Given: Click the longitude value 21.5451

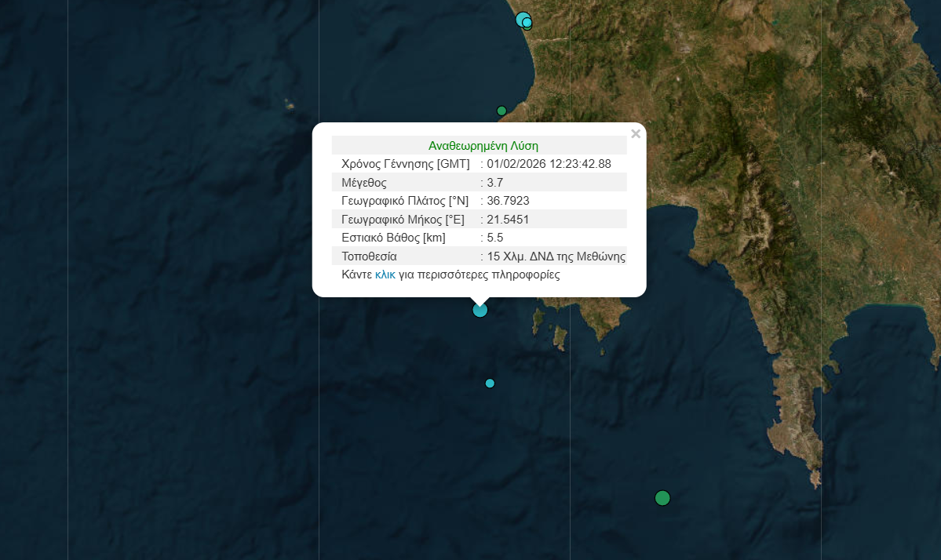Looking at the screenshot, I should 508,219.
